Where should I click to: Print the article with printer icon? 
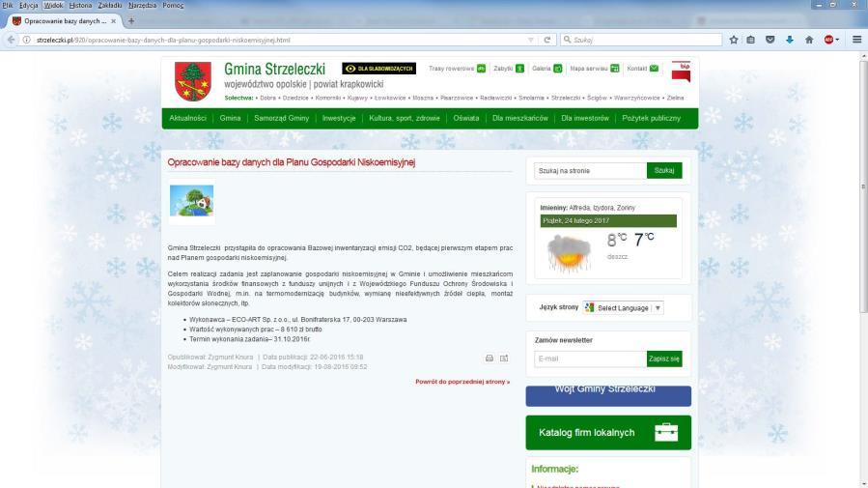[x=490, y=359]
